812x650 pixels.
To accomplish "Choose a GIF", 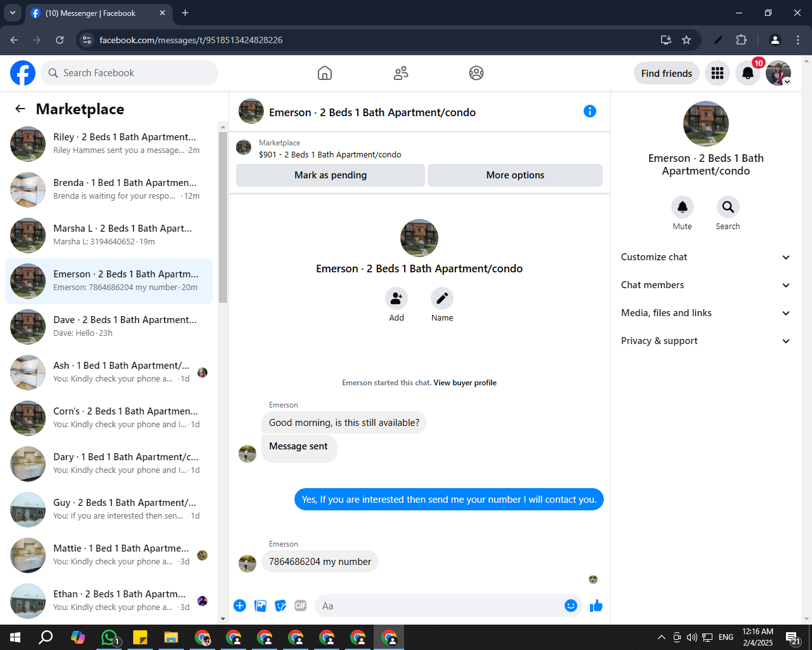I will [301, 606].
